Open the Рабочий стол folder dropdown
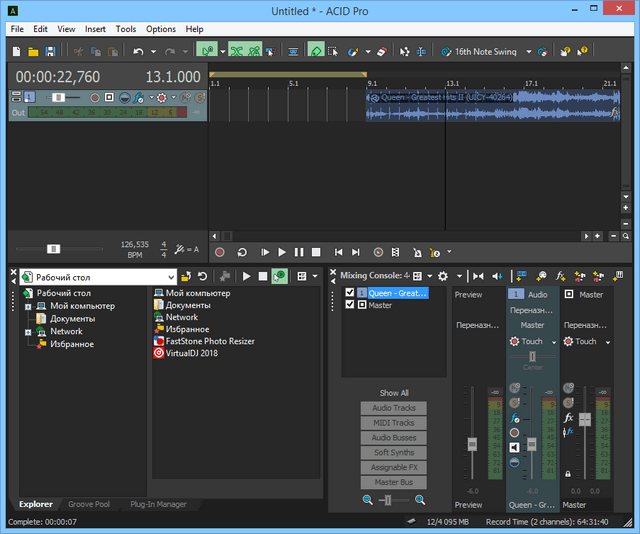The image size is (640, 534). coord(170,276)
